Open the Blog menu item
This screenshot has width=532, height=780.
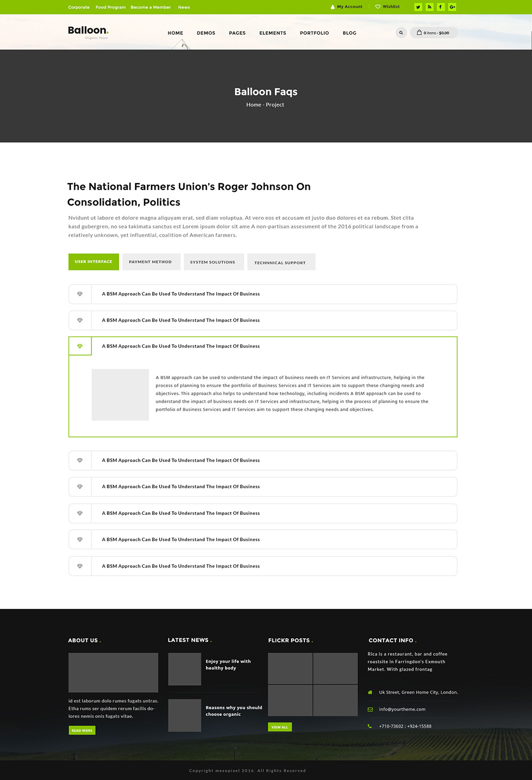[x=350, y=33]
